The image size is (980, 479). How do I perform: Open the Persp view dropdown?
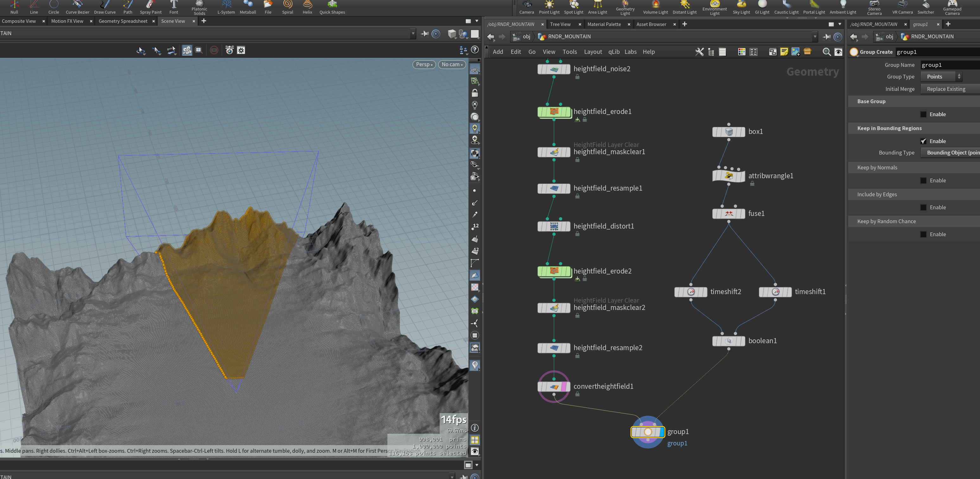coord(424,65)
